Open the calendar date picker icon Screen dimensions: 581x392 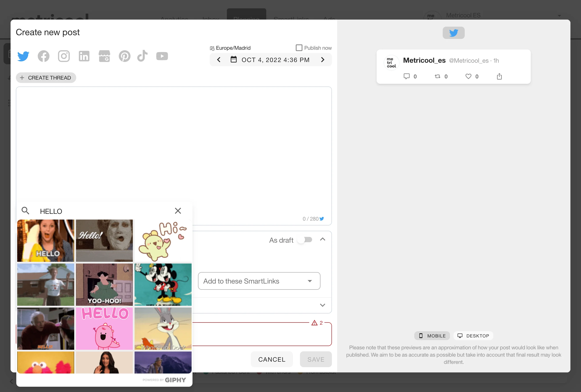coord(233,59)
